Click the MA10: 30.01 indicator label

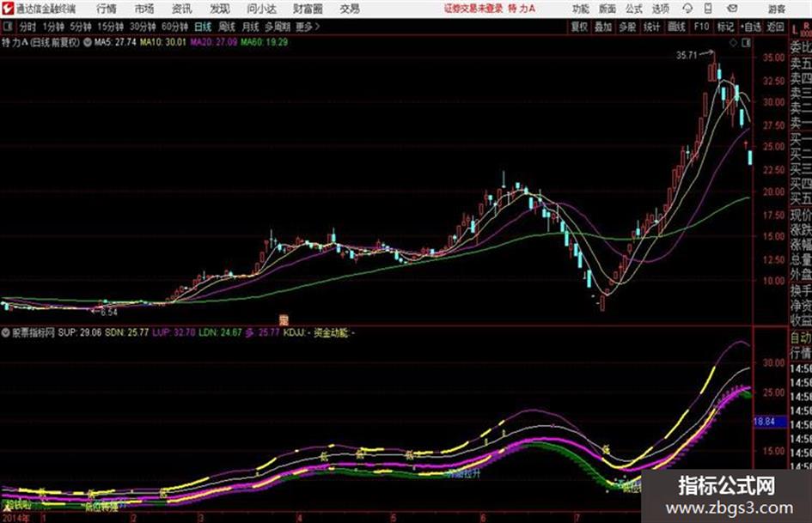[162, 42]
